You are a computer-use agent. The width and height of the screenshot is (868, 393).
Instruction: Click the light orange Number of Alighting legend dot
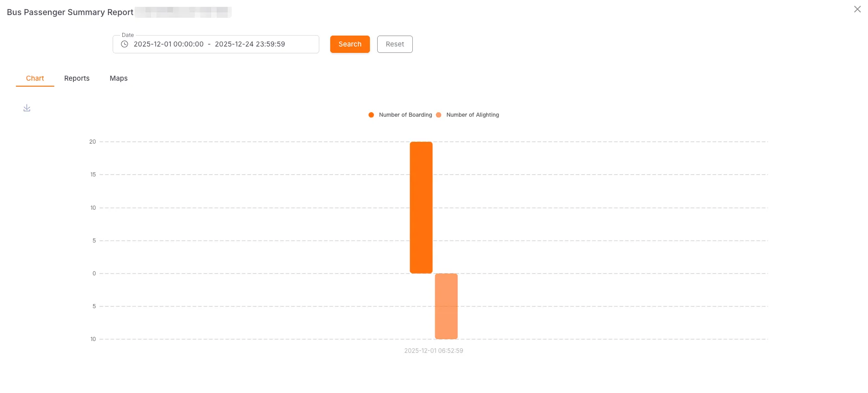pyautogui.click(x=438, y=115)
